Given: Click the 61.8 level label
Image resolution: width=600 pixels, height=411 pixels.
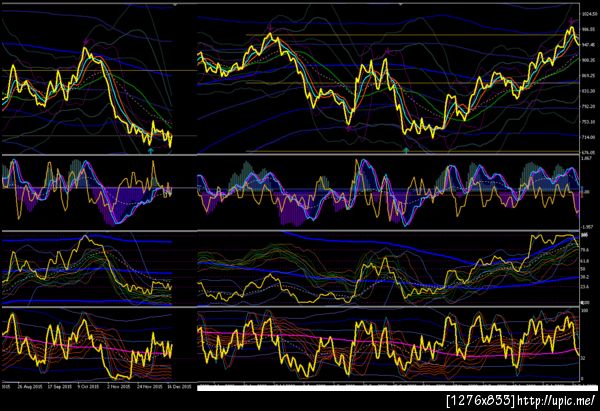Looking at the screenshot, I should pos(585,261).
